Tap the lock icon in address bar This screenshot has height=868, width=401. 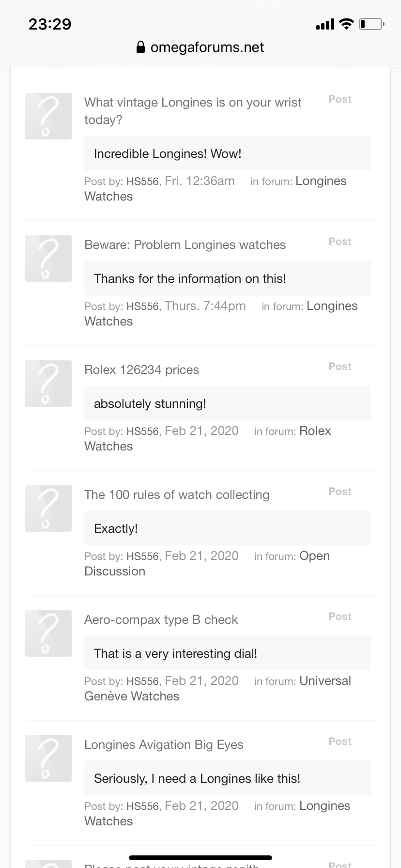[x=141, y=47]
